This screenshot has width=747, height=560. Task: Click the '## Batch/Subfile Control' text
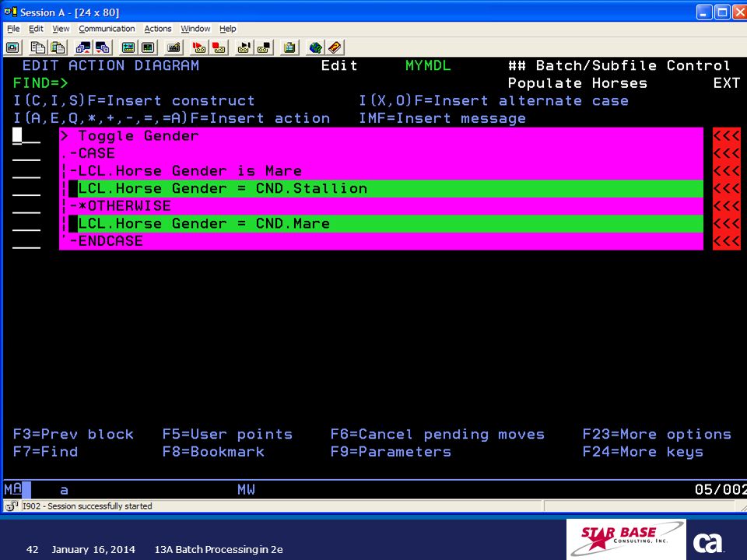coord(619,65)
